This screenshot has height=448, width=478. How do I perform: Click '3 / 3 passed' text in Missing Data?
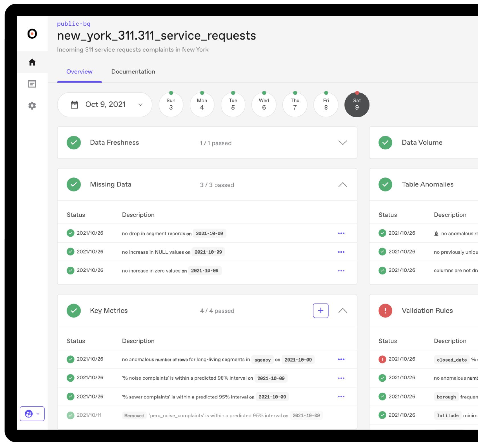pos(217,185)
